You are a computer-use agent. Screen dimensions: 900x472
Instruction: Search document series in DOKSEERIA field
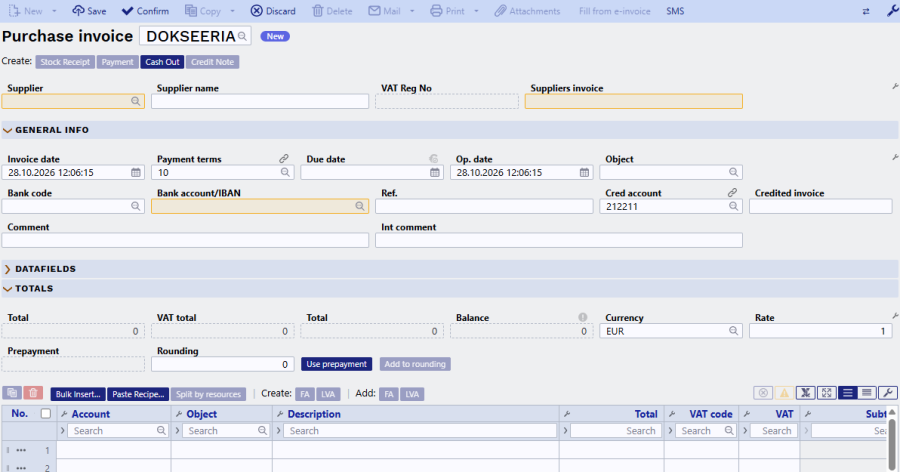(x=243, y=36)
